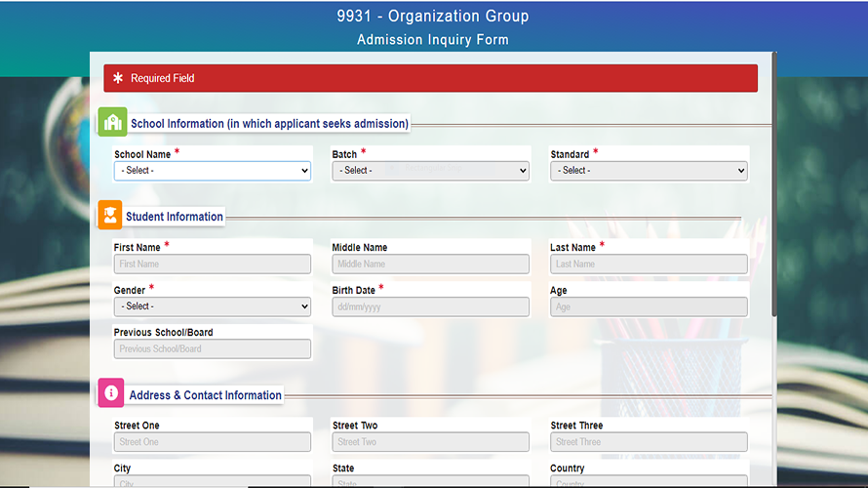Click the Street Two input field
Viewport: 868px width, 488px height.
click(x=430, y=442)
